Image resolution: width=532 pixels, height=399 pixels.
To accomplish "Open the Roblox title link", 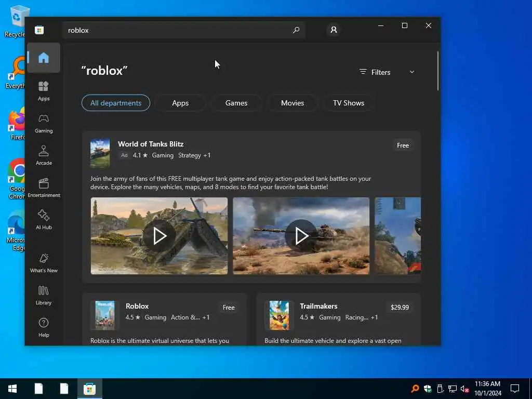I will pyautogui.click(x=137, y=306).
